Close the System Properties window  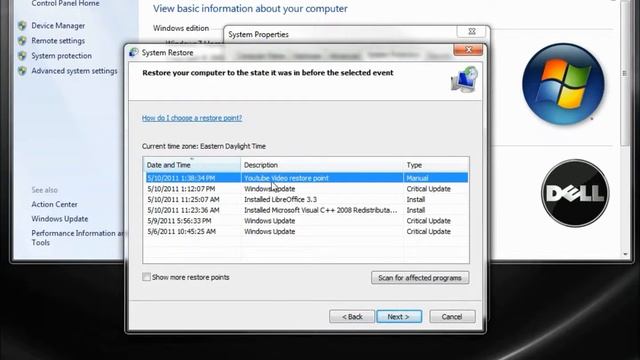click(472, 31)
